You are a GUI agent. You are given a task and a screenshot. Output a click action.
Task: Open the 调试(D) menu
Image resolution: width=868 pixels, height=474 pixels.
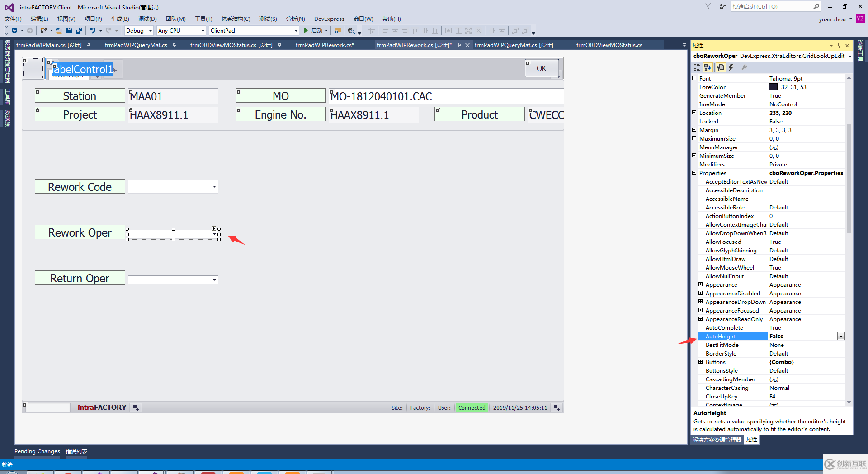click(x=147, y=19)
